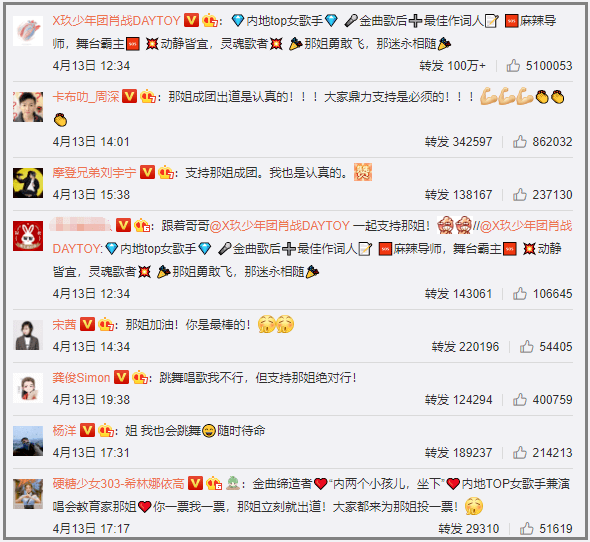The width and height of the screenshot is (590, 542).
Task: Click thumbs-up icon beside 51619
Action: click(526, 528)
